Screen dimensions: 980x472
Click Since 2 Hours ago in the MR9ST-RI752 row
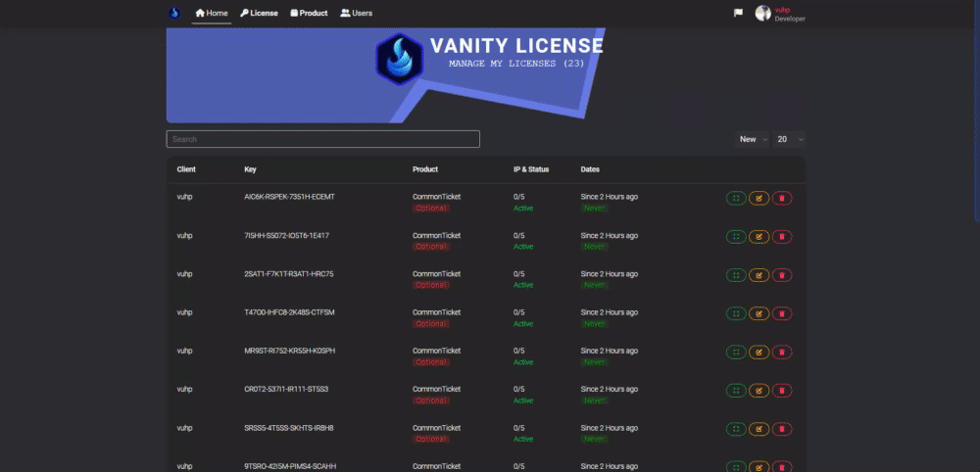click(x=610, y=351)
